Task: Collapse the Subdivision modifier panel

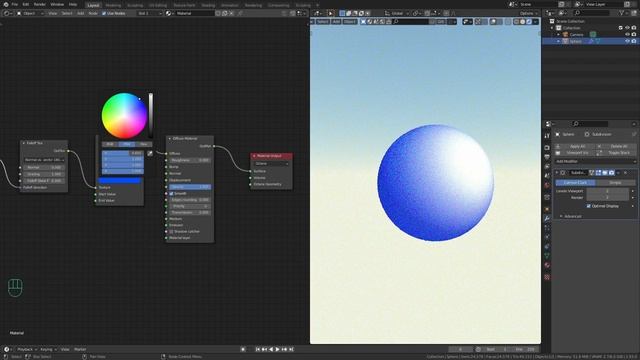Action: [557, 173]
